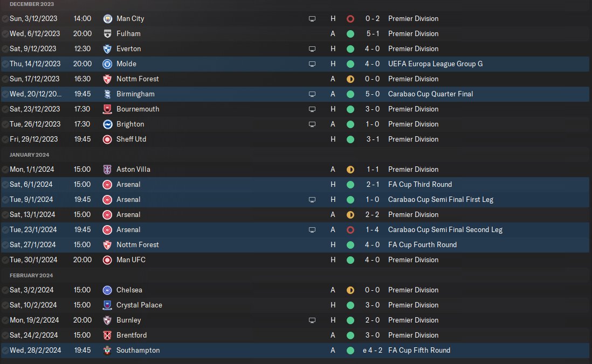592x364 pixels.
Task: Toggle the check mark beside Fulham fixture date
Action: click(5, 33)
